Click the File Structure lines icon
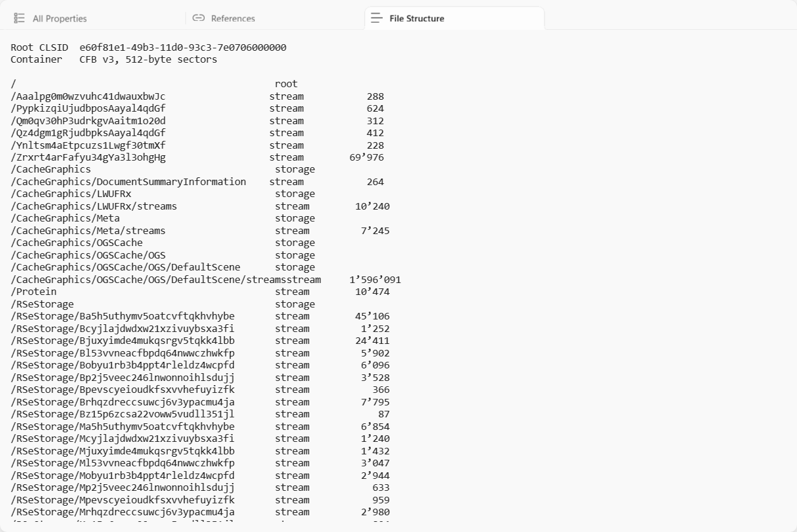 (377, 19)
